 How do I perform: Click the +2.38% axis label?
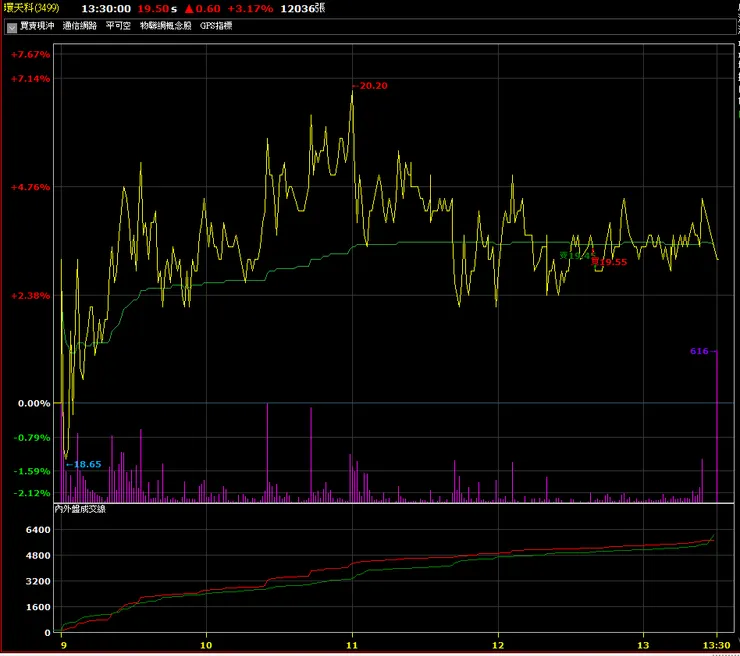[31, 296]
